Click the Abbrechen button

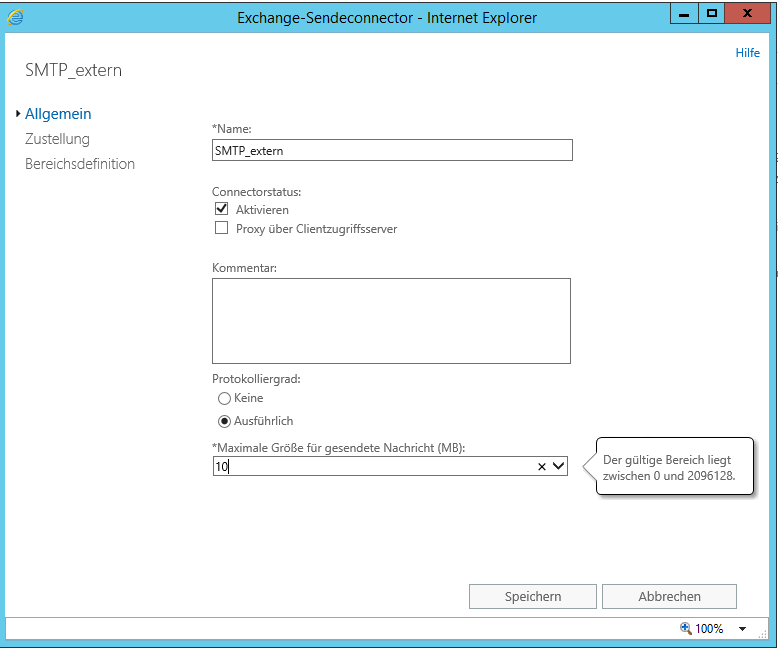click(x=669, y=596)
